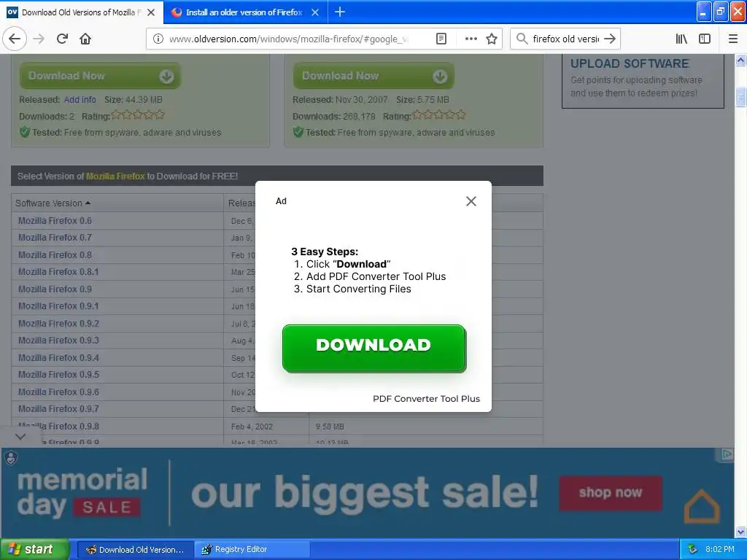Click the taskbar clock '8:02 PM'

(720, 550)
